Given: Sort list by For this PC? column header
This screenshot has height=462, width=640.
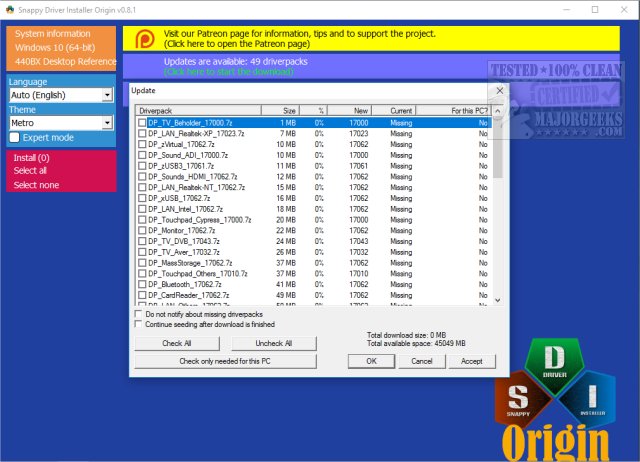Looking at the screenshot, I should (454, 111).
